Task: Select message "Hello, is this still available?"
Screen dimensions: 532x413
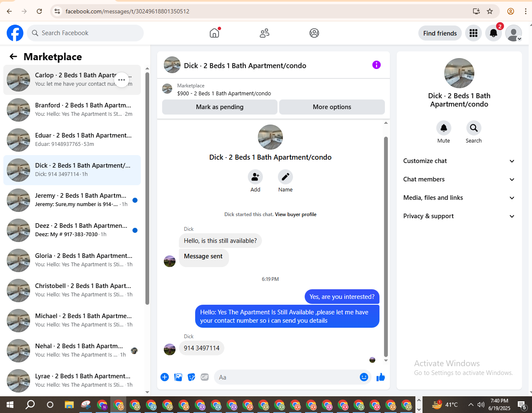Action: click(220, 241)
